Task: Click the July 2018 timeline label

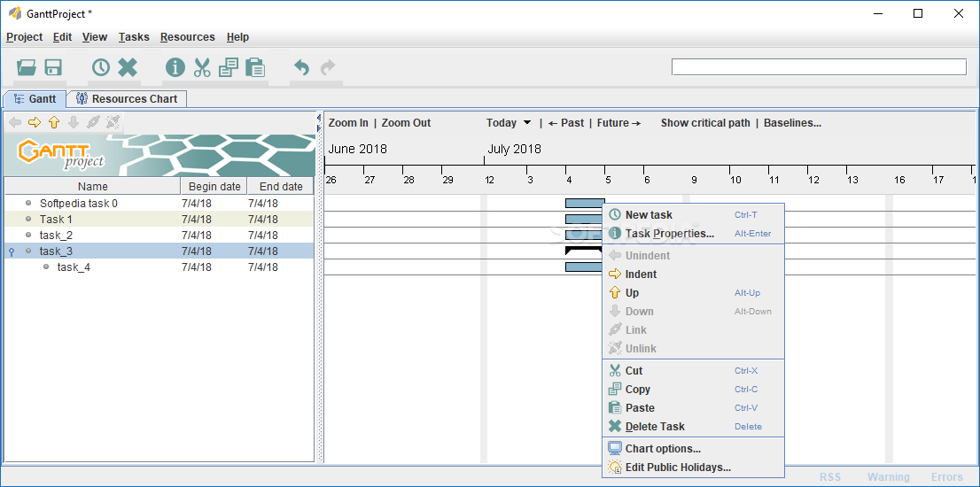Action: (x=515, y=150)
